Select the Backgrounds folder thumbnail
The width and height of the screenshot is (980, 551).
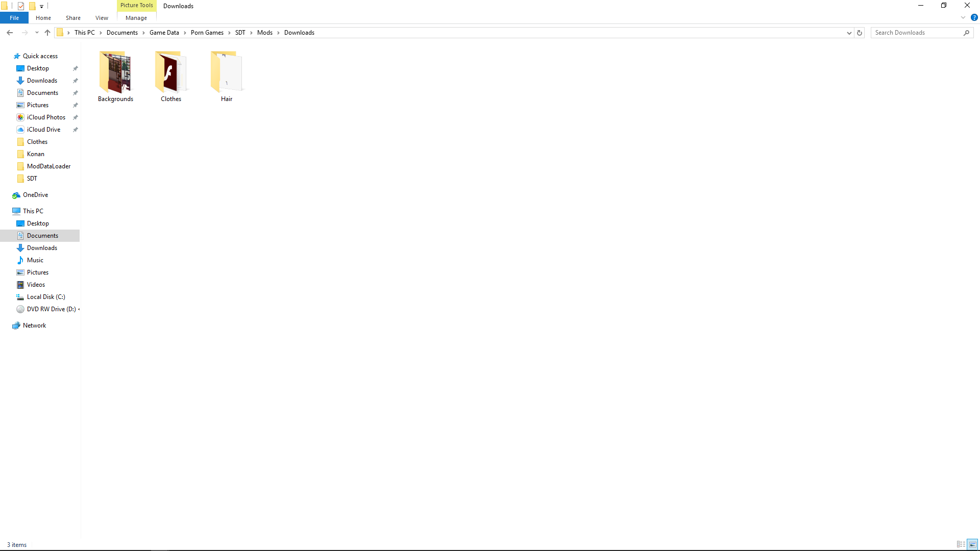click(x=115, y=72)
